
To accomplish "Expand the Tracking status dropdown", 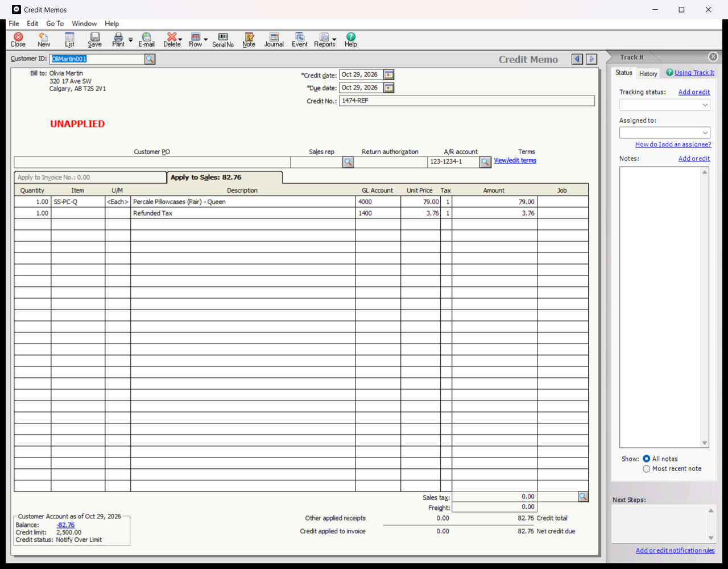I will point(705,105).
